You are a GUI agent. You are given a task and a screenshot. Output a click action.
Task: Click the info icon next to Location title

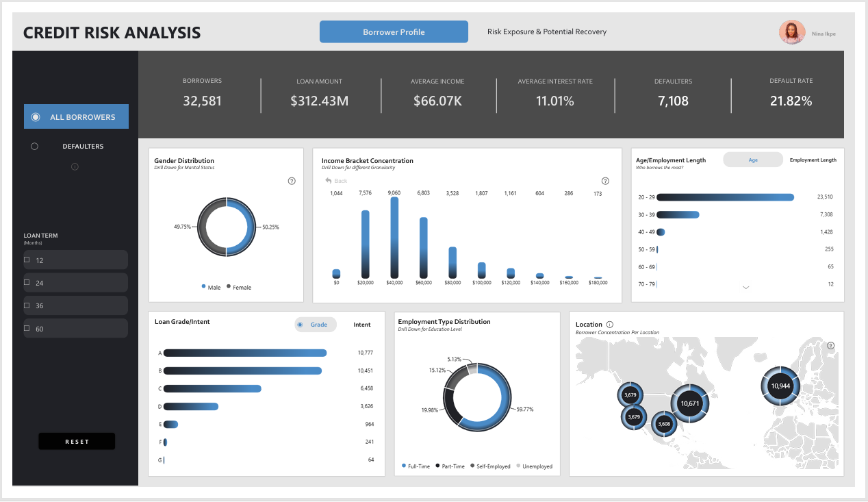coord(610,325)
